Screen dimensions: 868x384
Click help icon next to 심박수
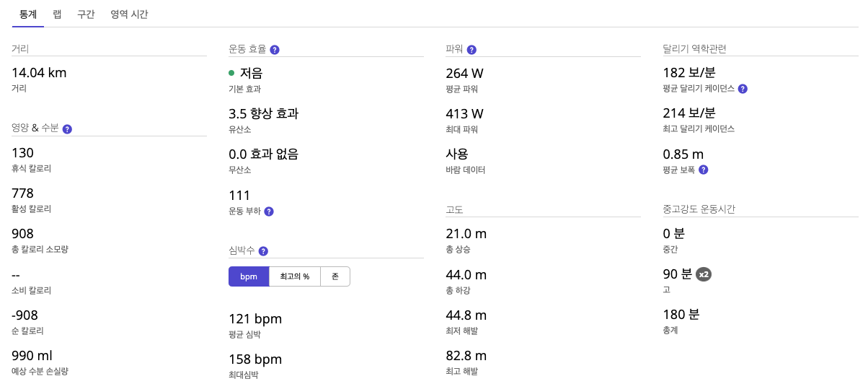click(x=263, y=251)
